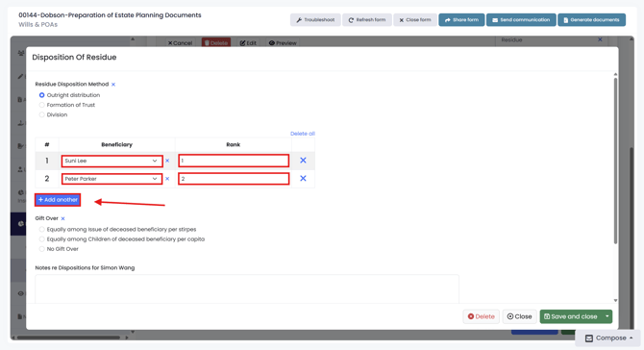Edit rank field for Peter Parker

(234, 179)
